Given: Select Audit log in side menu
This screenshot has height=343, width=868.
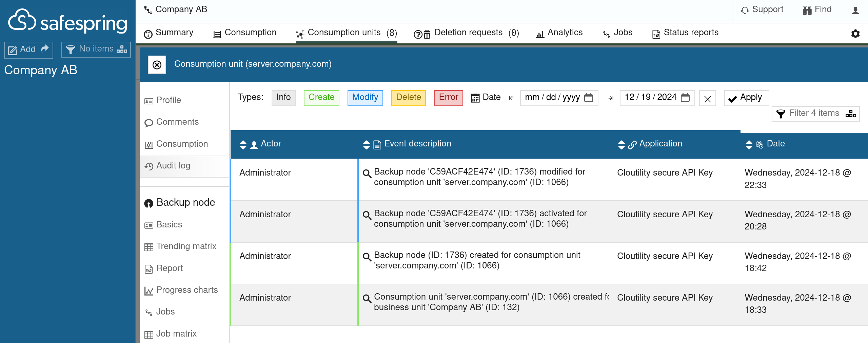Looking at the screenshot, I should (x=184, y=166).
